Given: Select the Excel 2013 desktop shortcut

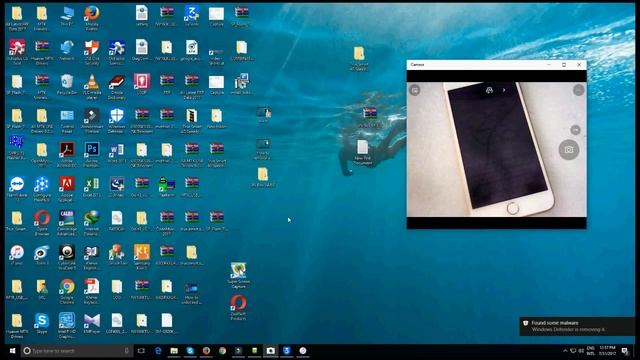Looking at the screenshot, I should point(92,187).
